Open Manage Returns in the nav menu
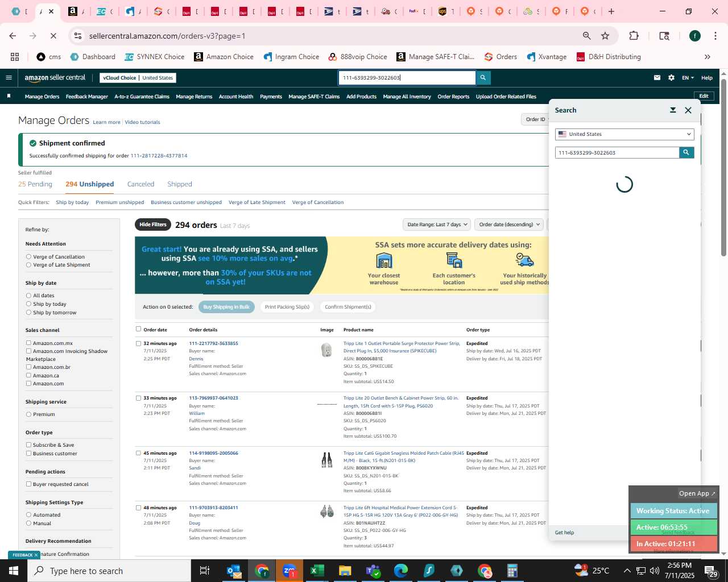 click(x=194, y=97)
